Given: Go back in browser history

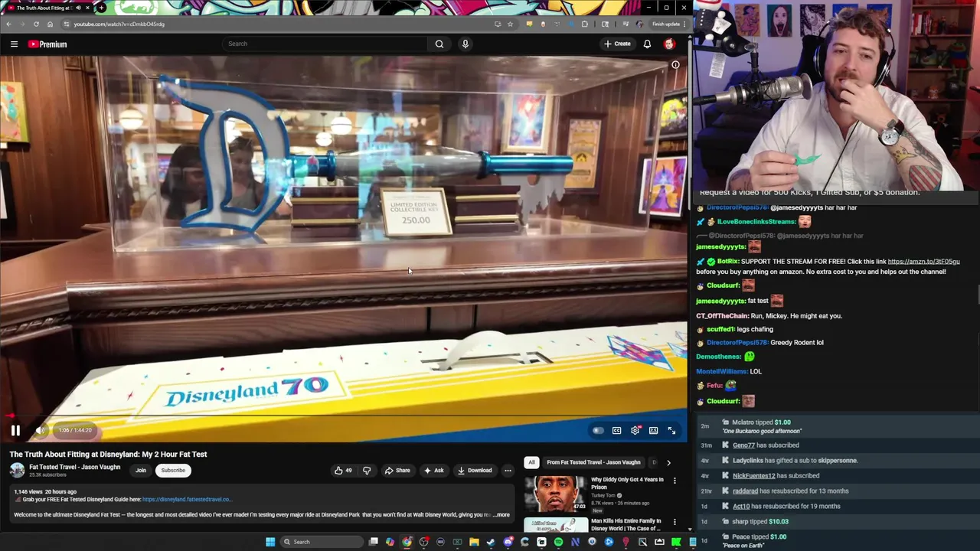Looking at the screenshot, I should coord(8,24).
